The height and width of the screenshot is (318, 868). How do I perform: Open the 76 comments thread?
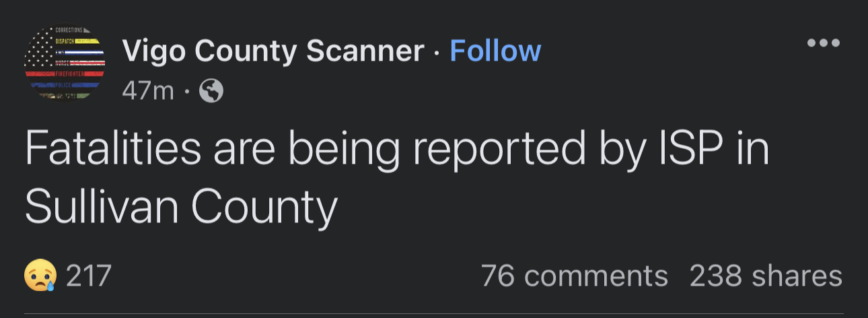(575, 276)
